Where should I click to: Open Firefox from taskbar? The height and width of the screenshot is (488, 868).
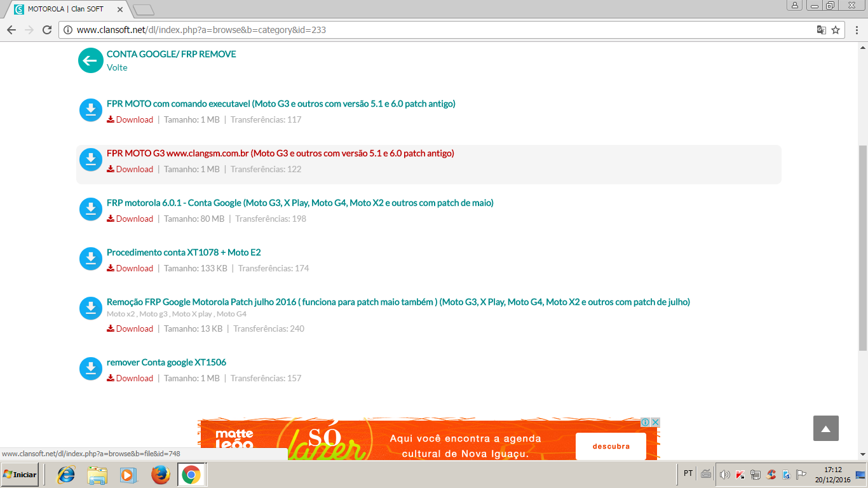[x=160, y=475]
